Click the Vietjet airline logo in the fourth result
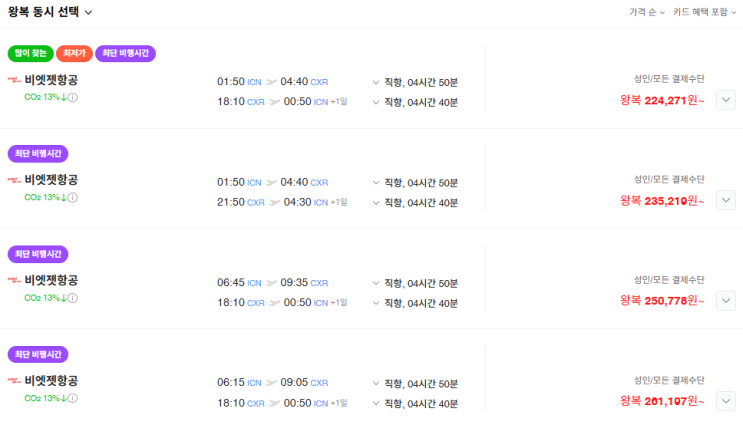The width and height of the screenshot is (743, 425). tap(14, 380)
